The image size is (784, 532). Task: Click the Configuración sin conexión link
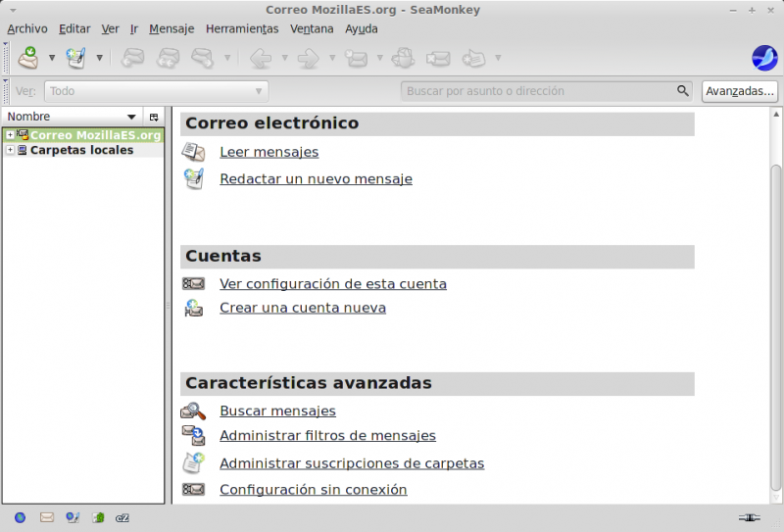[313, 490]
